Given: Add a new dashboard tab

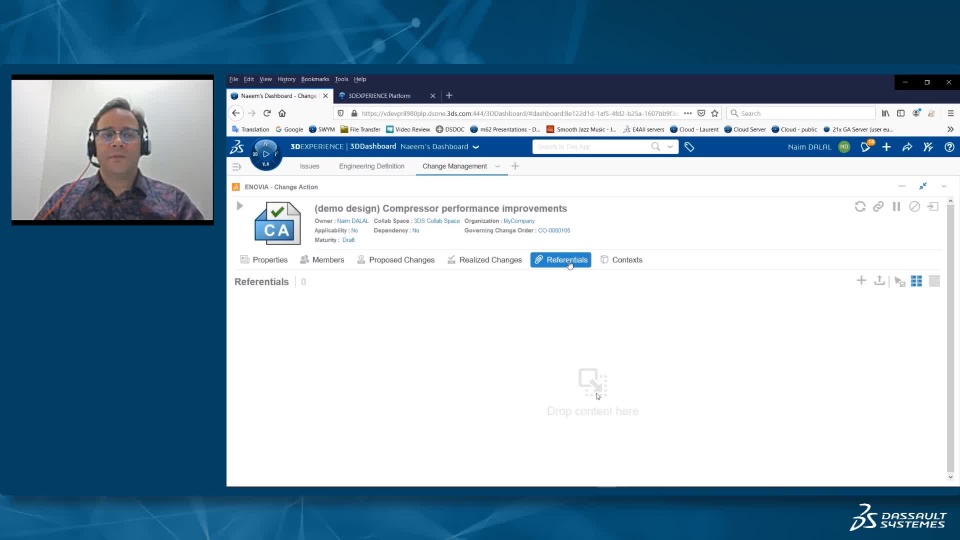Looking at the screenshot, I should tap(515, 167).
